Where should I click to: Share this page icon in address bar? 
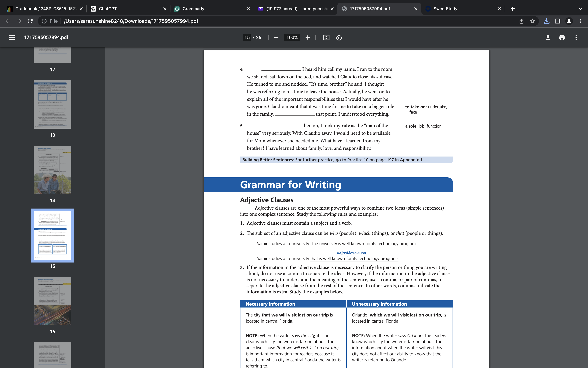coord(521,21)
